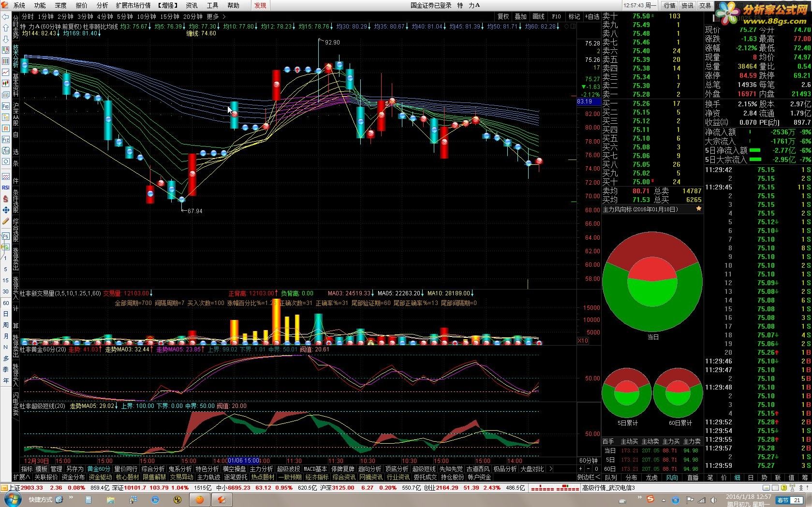Image resolution: width=812 pixels, height=507 pixels.
Task: Open the 工具 menu
Action: click(x=212, y=5)
